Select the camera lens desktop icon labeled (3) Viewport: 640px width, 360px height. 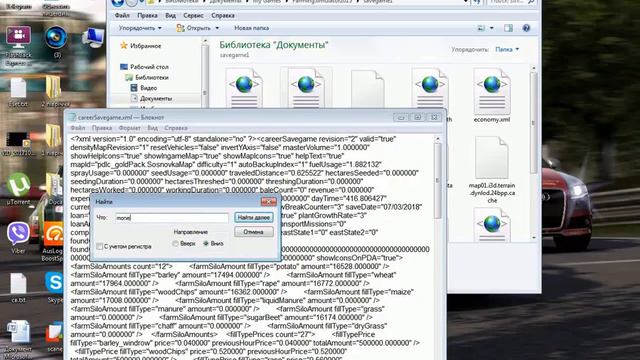pos(56,42)
